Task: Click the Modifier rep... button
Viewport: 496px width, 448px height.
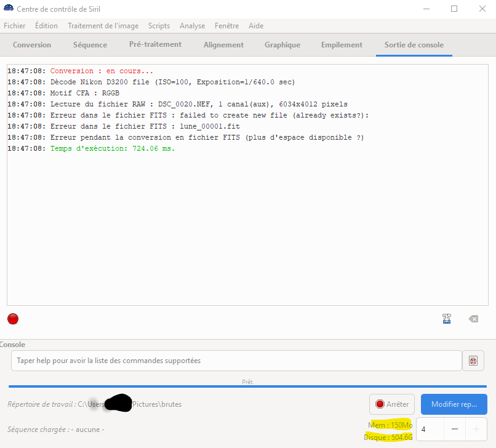Action: (x=454, y=404)
